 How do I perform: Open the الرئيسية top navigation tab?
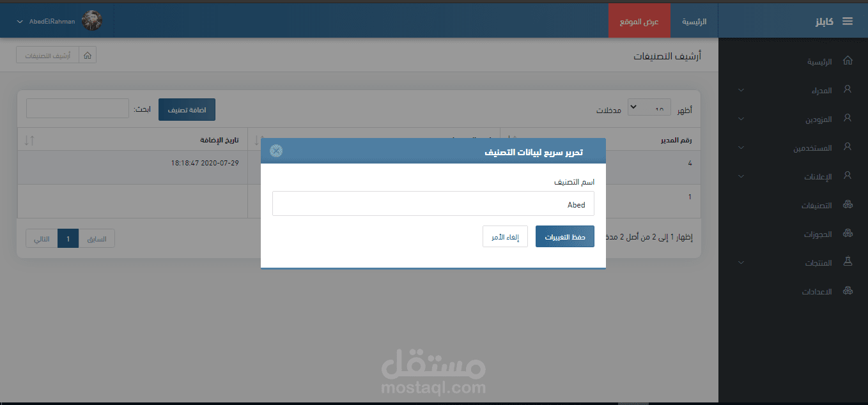(694, 21)
